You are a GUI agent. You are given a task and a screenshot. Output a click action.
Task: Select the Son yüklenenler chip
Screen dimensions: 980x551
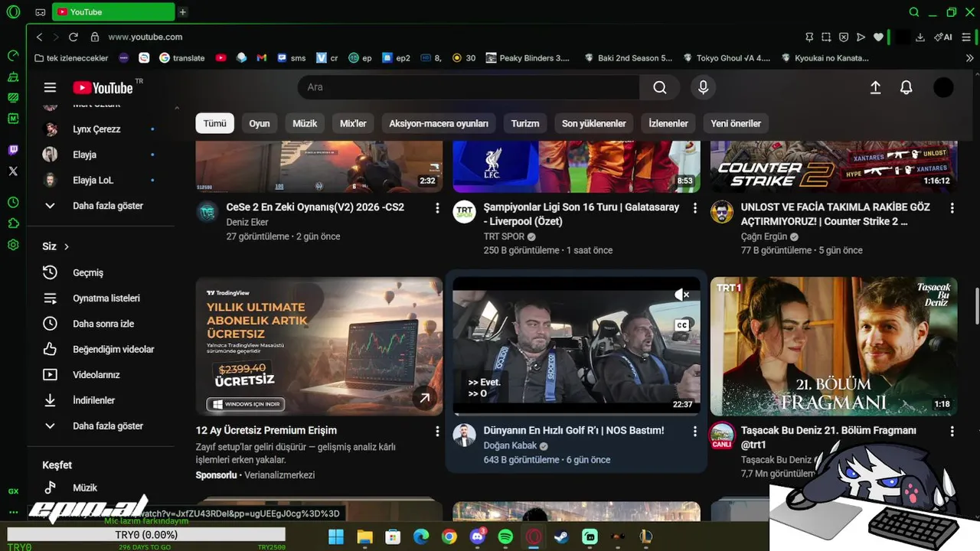point(594,123)
